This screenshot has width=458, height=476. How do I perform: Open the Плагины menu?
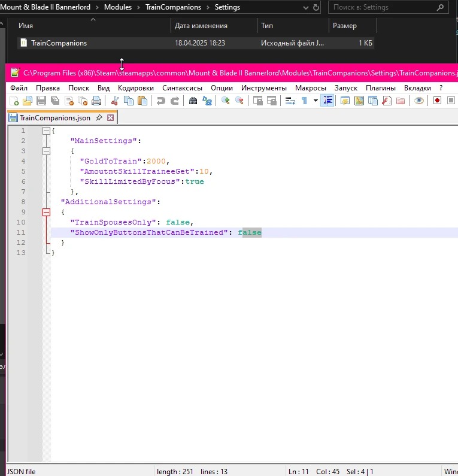(381, 88)
